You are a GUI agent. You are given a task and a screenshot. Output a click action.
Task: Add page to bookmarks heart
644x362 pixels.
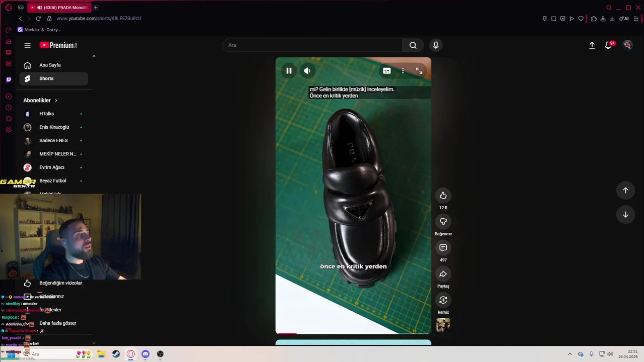[581, 19]
